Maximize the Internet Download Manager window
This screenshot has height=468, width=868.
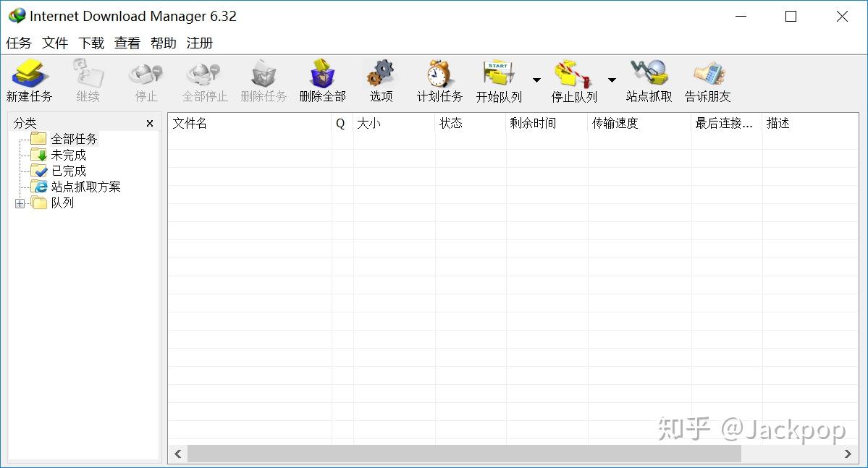(791, 17)
